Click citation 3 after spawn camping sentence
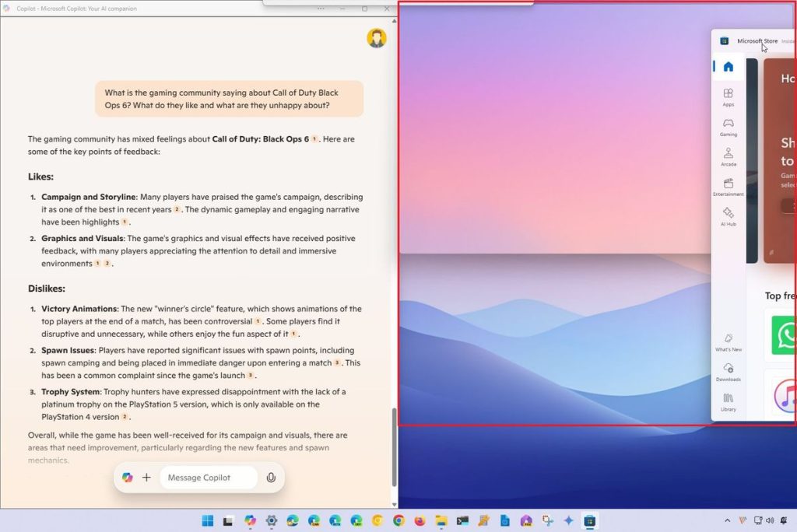This screenshot has width=797, height=532. tap(337, 362)
